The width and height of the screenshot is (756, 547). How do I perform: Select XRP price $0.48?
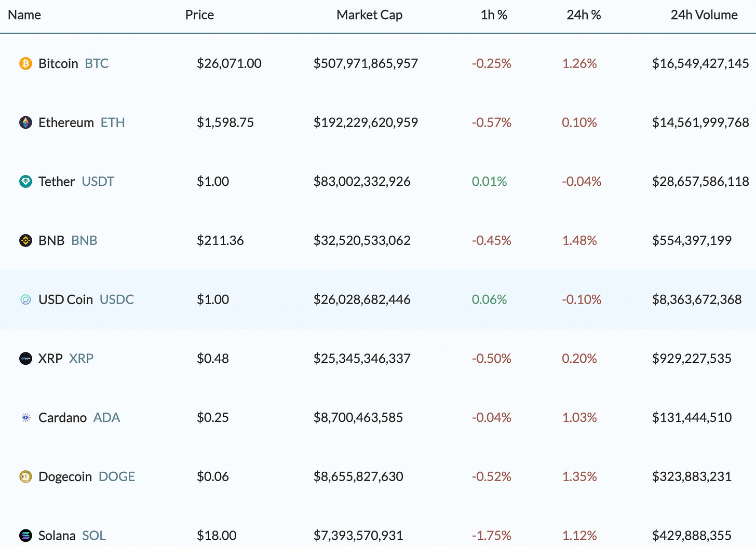tap(213, 359)
